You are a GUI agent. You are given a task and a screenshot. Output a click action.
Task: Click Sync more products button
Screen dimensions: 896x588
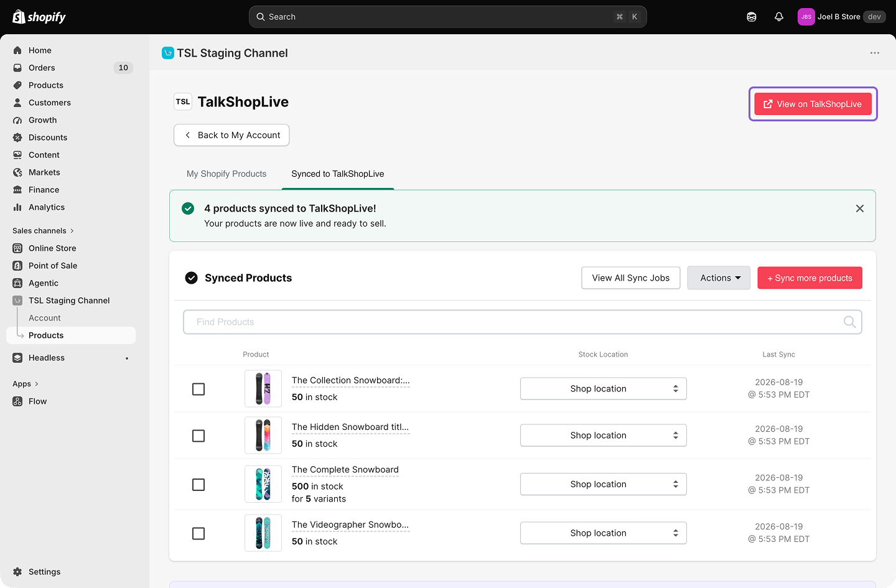pyautogui.click(x=810, y=278)
